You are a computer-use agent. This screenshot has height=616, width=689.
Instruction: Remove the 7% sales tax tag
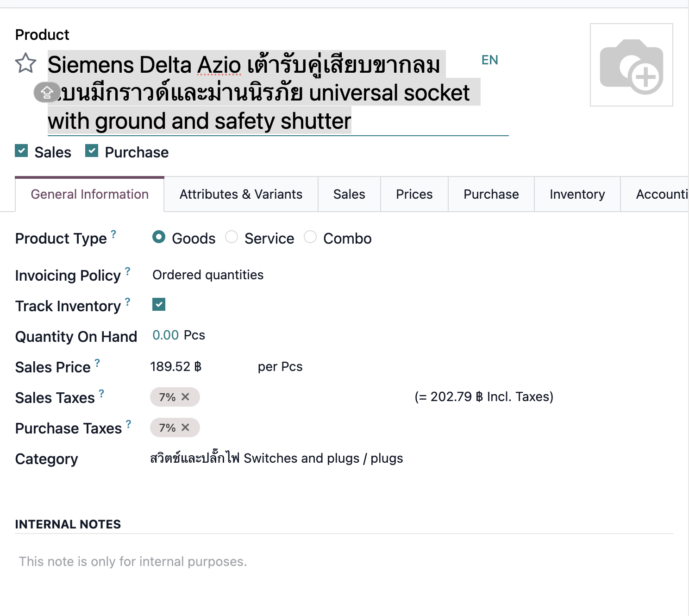(186, 397)
